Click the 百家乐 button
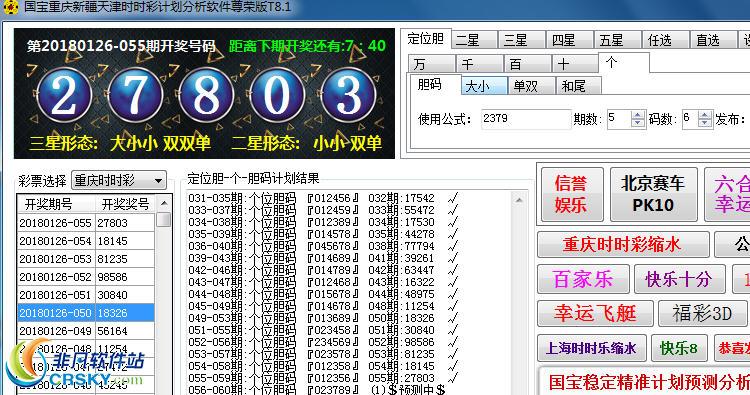 tap(584, 279)
